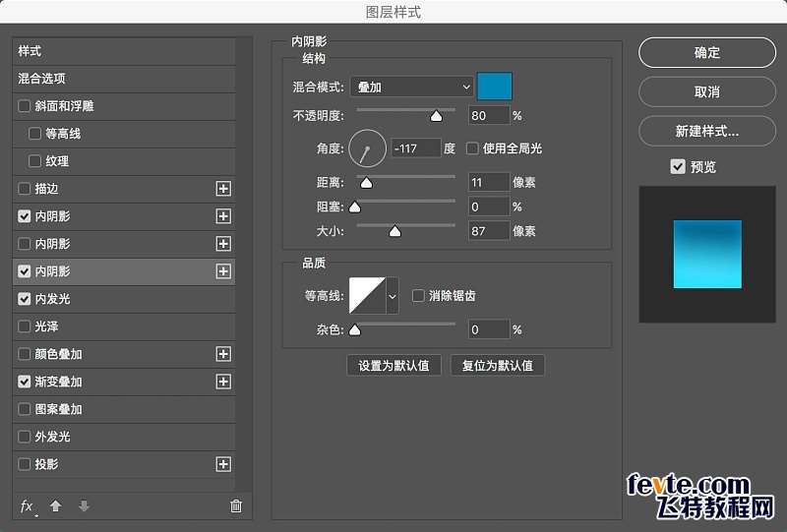Image resolution: width=787 pixels, height=532 pixels.
Task: Click the move effect down arrow
Action: click(84, 505)
